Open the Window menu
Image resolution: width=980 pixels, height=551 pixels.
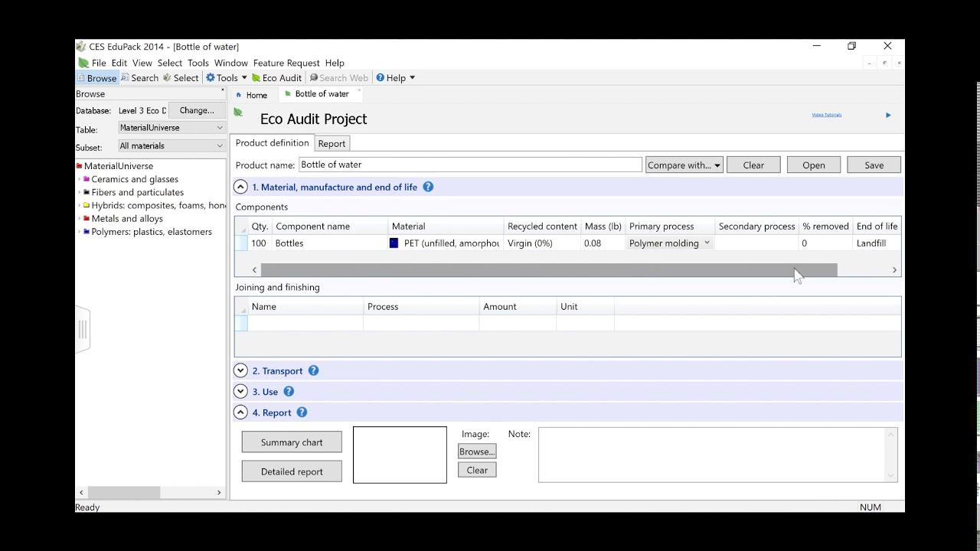[231, 63]
